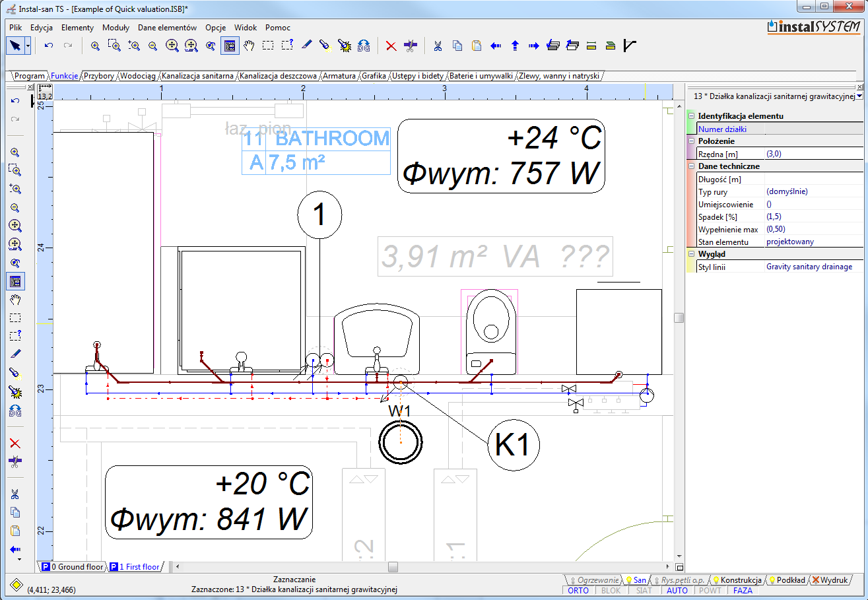868x600 pixels.
Task: Click the red X delete icon in top toolbar
Action: click(391, 46)
